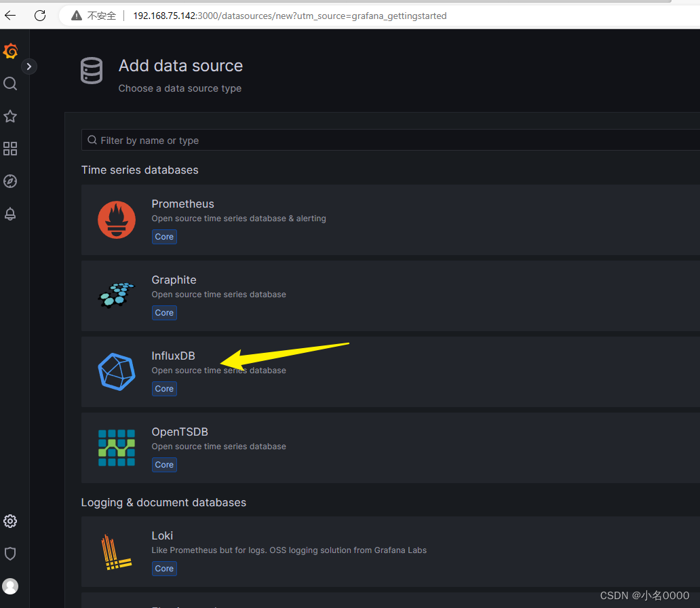700x608 pixels.
Task: Click the 'Time series databases' section heading
Action: (x=140, y=170)
